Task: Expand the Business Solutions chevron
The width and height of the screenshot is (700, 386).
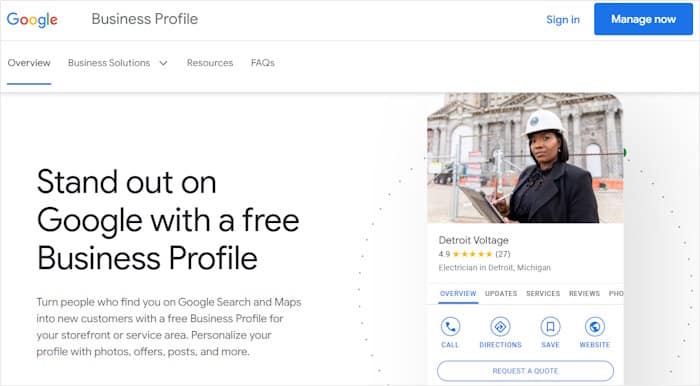Action: pos(163,63)
